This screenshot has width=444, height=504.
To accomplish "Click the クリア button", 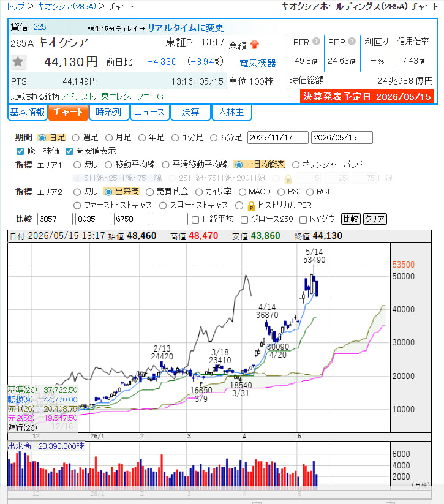I will click(375, 219).
